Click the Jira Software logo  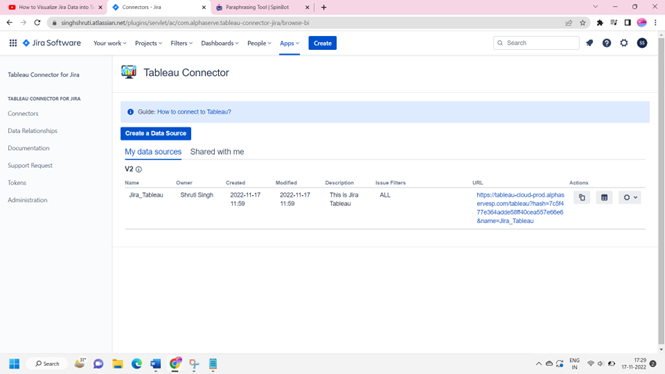point(52,43)
